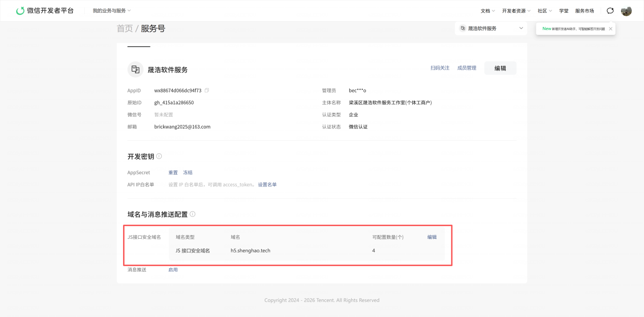Close the New AI assistant notification
Screen dimensions: 644x317
tap(610, 29)
